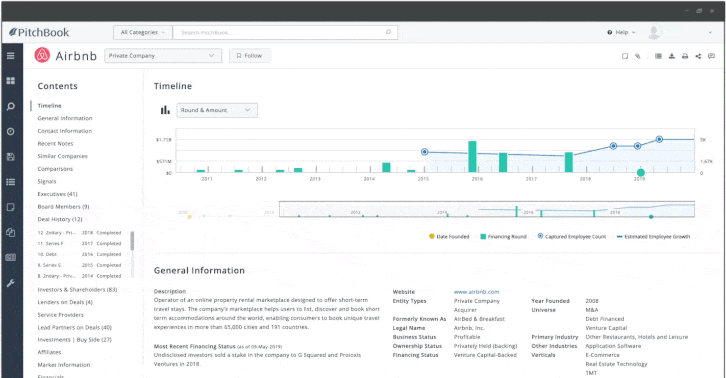Click the timeline range selector overview strip

[487, 209]
